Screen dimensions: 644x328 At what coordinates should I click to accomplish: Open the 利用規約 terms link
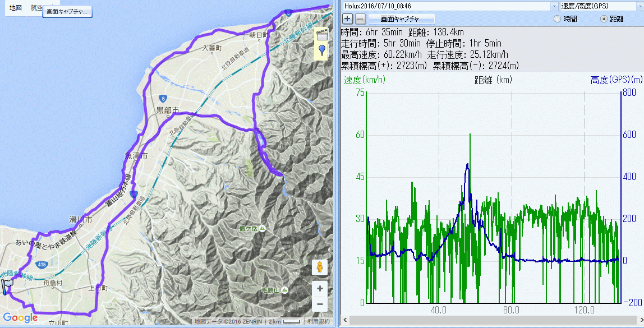click(318, 322)
